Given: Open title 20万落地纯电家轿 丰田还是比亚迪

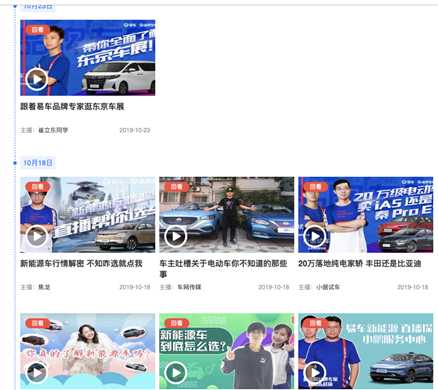Looking at the screenshot, I should 360,263.
